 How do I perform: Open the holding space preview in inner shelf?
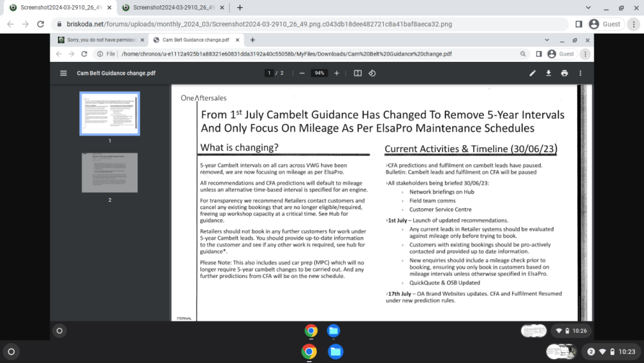[533, 331]
